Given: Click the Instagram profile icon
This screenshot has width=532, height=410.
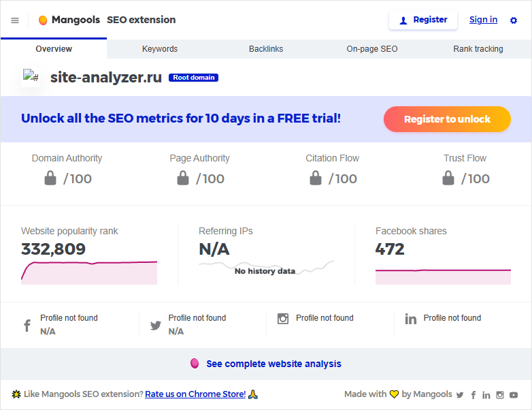Looking at the screenshot, I should pos(283,319).
